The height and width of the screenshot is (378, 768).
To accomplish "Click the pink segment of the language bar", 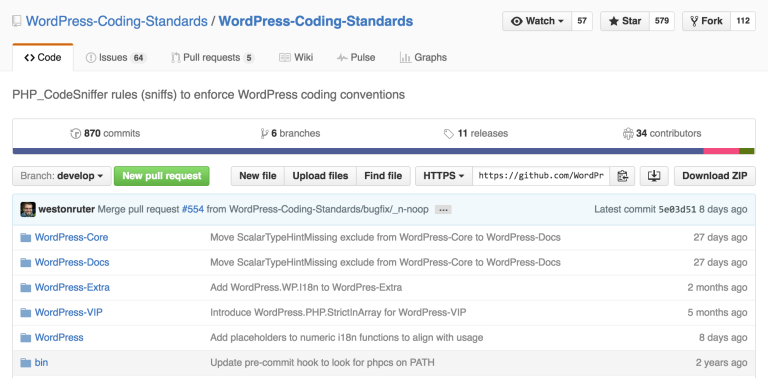I will pos(721,151).
